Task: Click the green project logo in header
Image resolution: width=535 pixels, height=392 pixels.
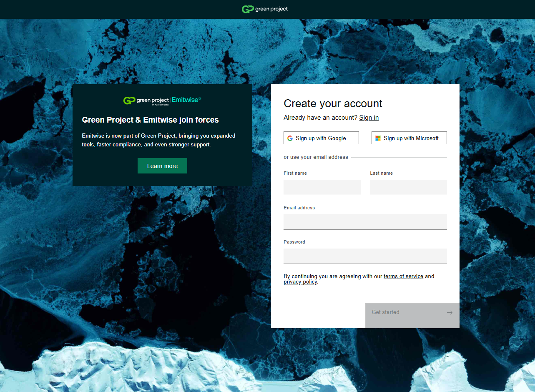Action: pyautogui.click(x=265, y=9)
